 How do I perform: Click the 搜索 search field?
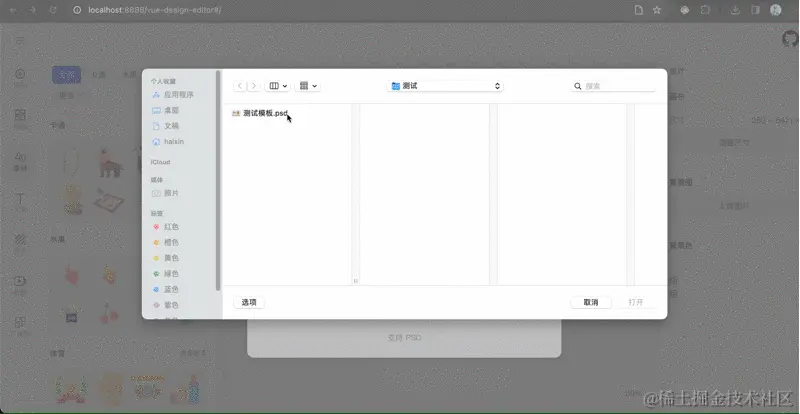pos(613,86)
